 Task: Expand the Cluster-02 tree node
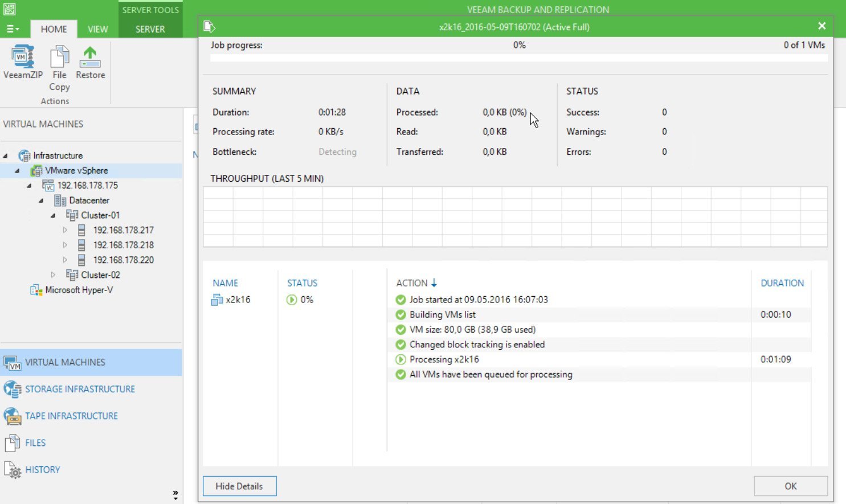tap(53, 274)
